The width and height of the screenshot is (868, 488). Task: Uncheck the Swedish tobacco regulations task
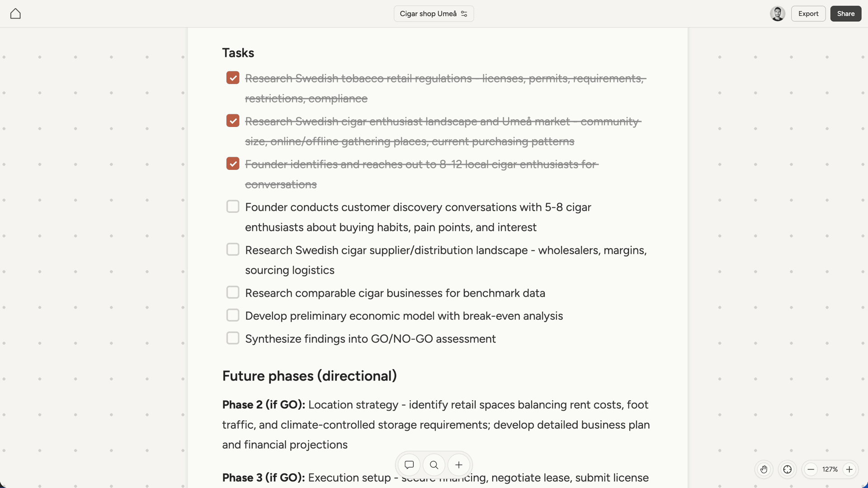coord(233,77)
